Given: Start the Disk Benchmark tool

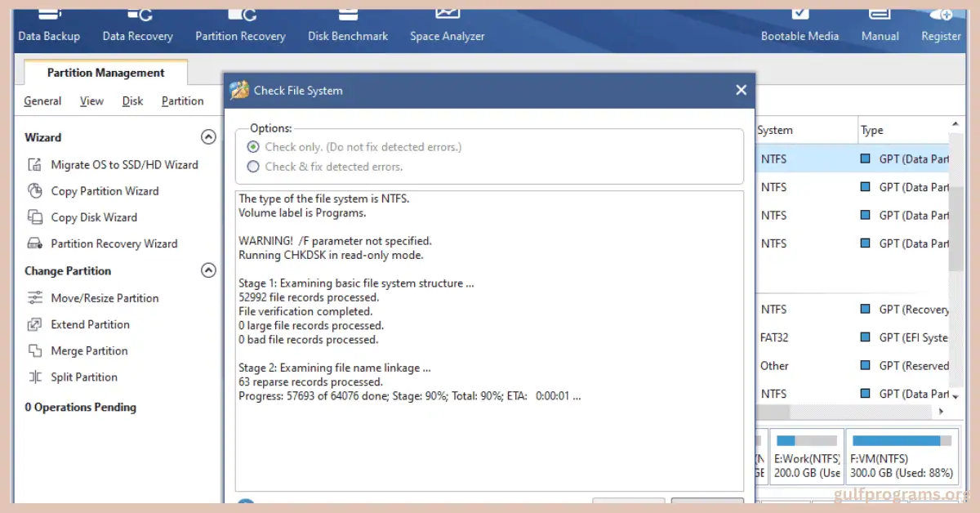Looking at the screenshot, I should click(347, 25).
